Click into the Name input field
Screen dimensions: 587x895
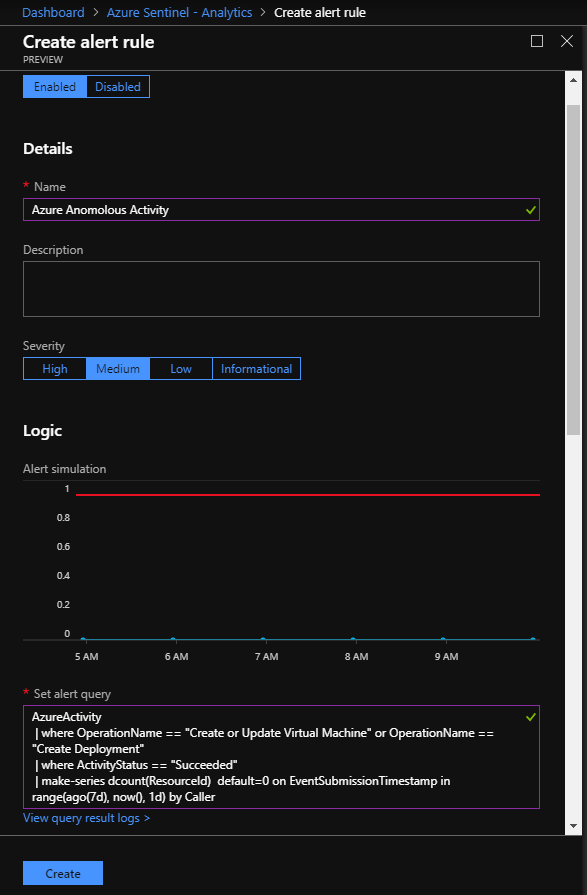281,209
